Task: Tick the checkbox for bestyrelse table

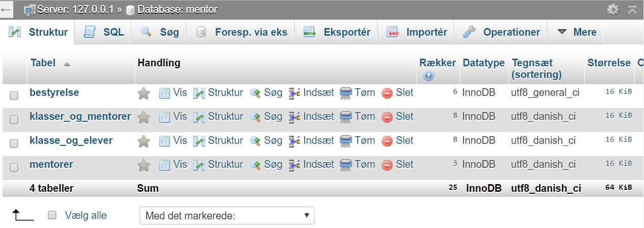Action: [x=14, y=95]
